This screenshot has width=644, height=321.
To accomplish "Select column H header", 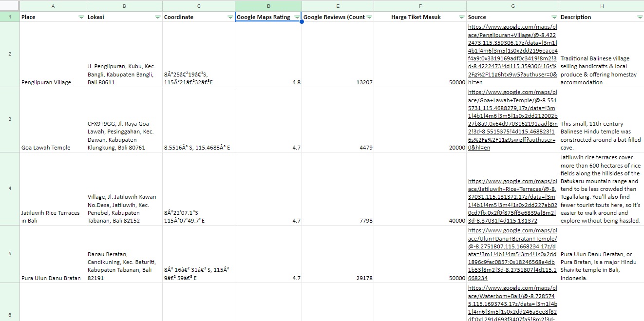I will [602, 6].
